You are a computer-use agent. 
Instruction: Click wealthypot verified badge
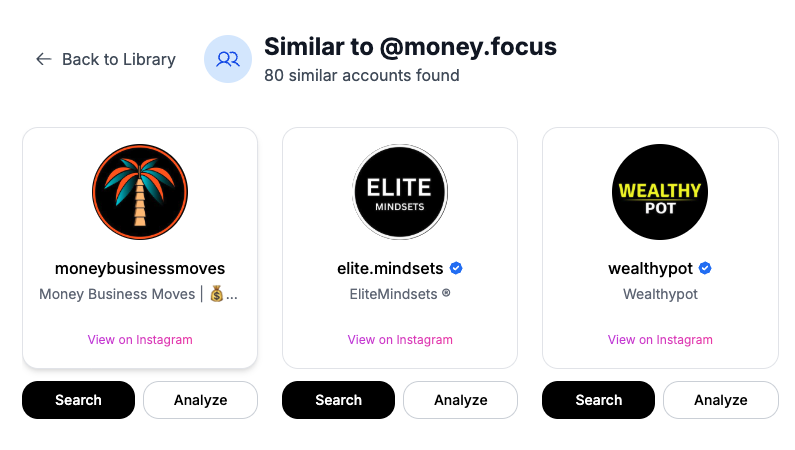click(704, 268)
